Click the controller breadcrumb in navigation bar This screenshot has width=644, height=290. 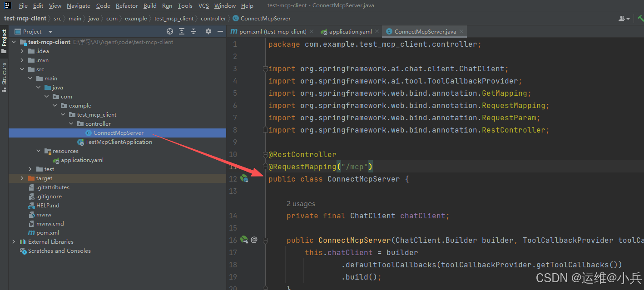213,19
